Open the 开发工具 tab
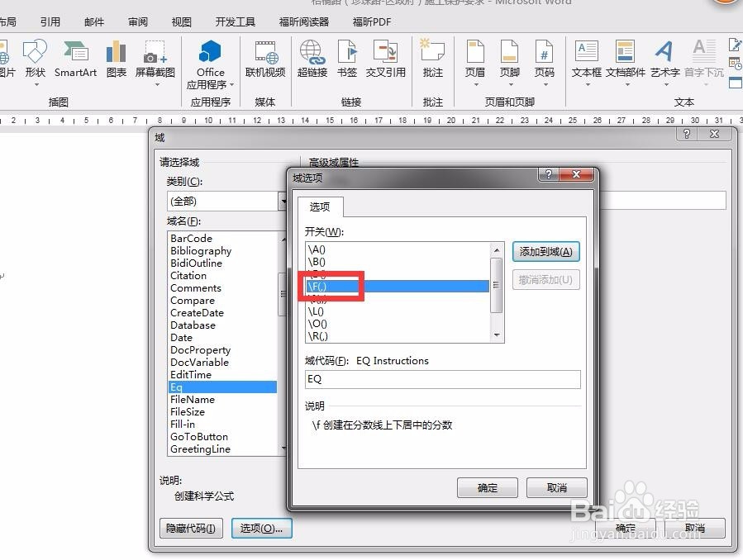The image size is (743, 560). [235, 21]
